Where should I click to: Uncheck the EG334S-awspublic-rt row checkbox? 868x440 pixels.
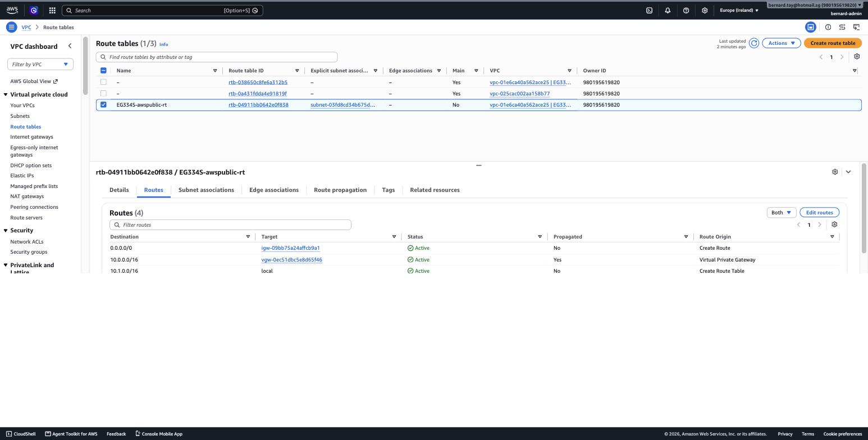point(103,104)
